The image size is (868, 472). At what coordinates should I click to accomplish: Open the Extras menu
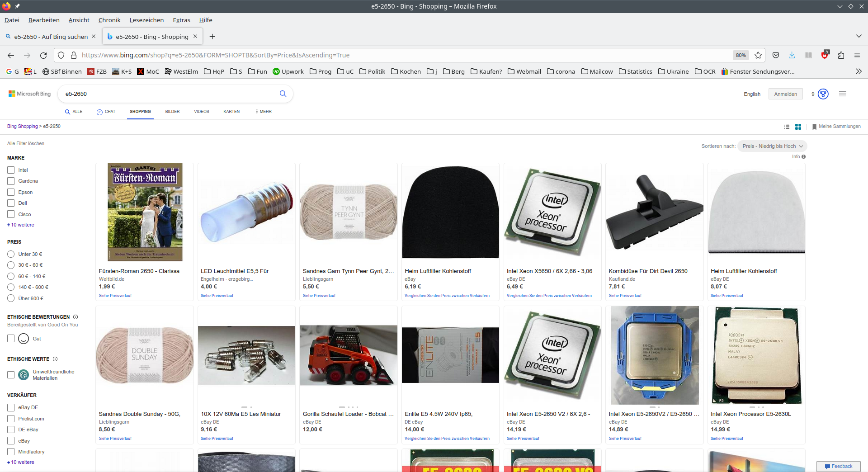[181, 20]
